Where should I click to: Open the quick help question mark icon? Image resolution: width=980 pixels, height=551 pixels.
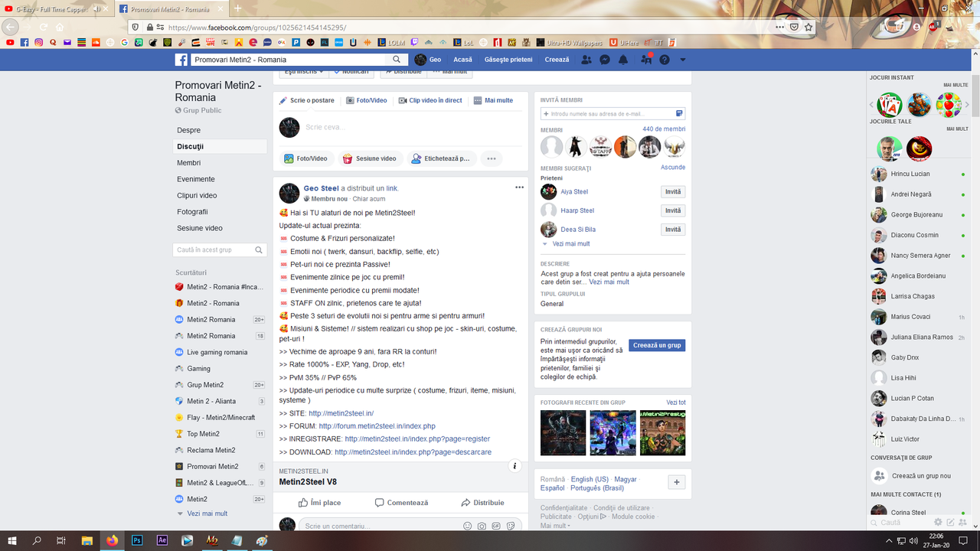coord(665,60)
